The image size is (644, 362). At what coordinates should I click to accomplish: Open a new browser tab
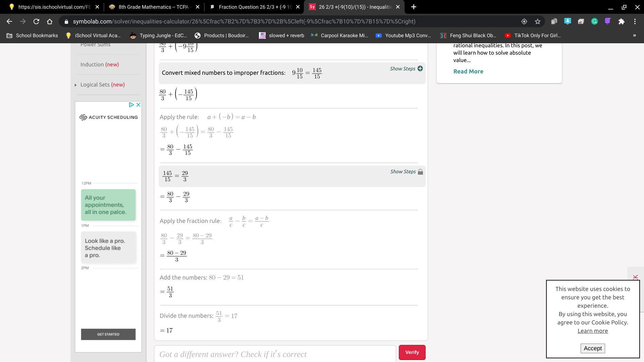pyautogui.click(x=414, y=7)
